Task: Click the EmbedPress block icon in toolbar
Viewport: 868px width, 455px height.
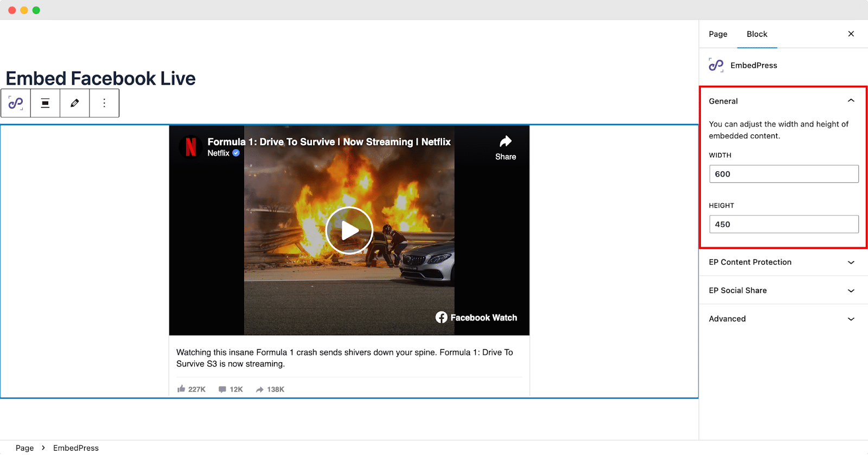Action: pos(16,103)
